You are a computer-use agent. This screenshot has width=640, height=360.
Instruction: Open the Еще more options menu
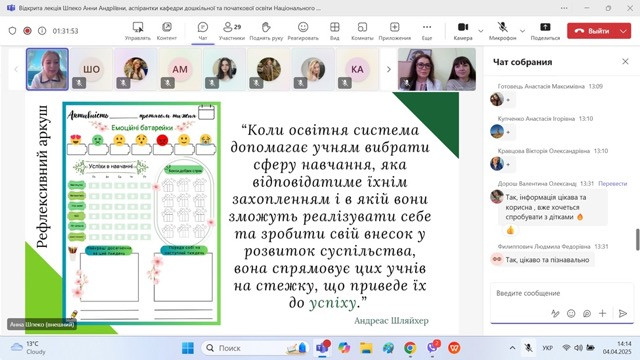427,31
